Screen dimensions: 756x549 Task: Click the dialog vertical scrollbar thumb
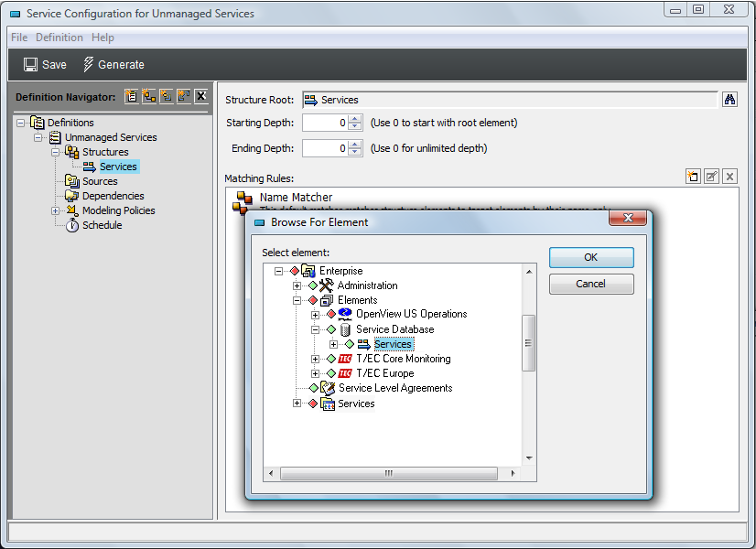pyautogui.click(x=529, y=343)
